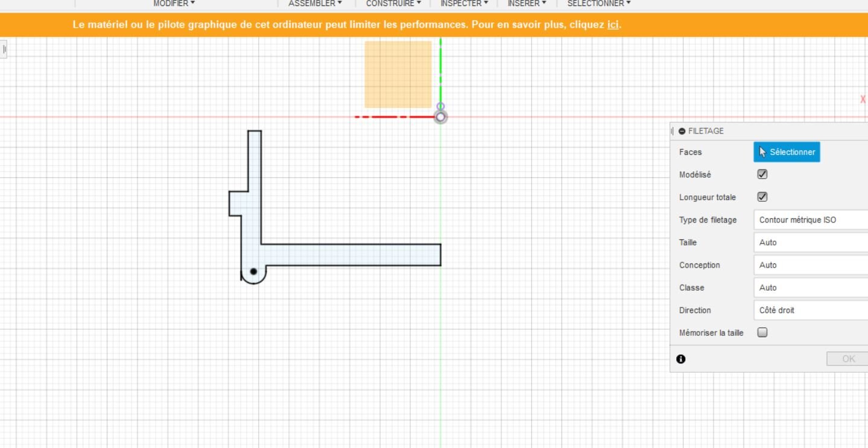Screen dimensions: 868x448
Task: Click the info icon in FILETAGE dialog
Action: (x=681, y=359)
